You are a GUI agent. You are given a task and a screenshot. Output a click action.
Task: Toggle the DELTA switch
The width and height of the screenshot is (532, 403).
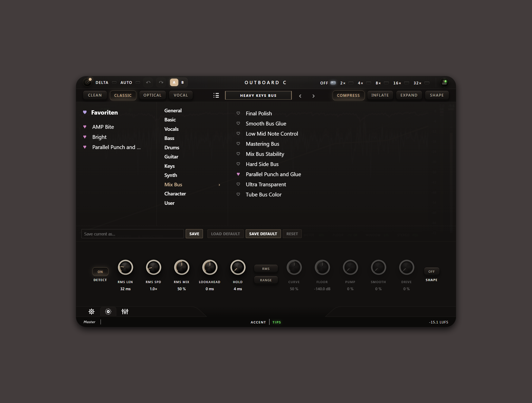[114, 82]
